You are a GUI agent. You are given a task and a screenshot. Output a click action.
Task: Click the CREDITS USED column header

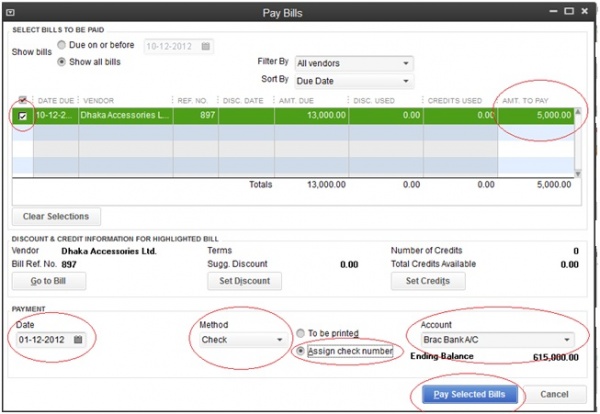tap(460, 101)
